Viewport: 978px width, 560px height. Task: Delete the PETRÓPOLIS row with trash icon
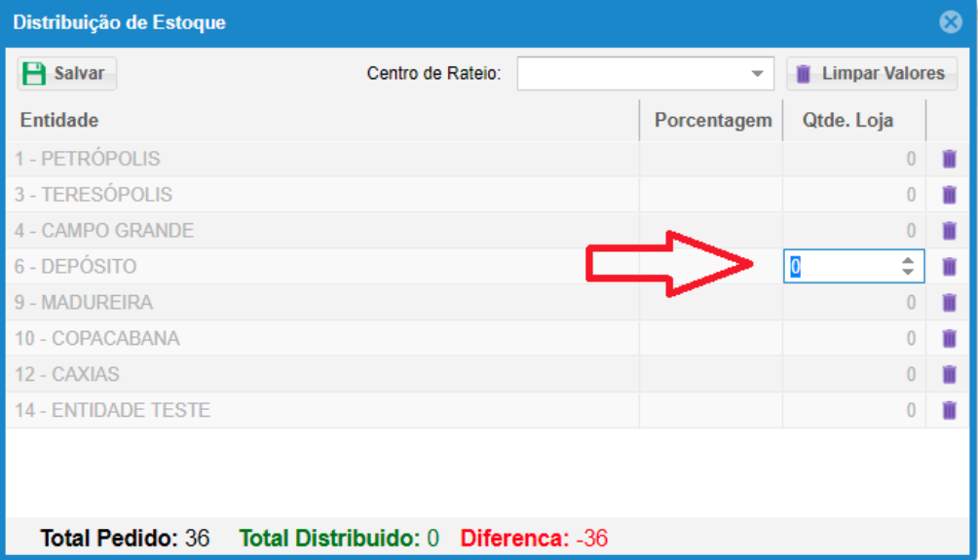coord(949,159)
